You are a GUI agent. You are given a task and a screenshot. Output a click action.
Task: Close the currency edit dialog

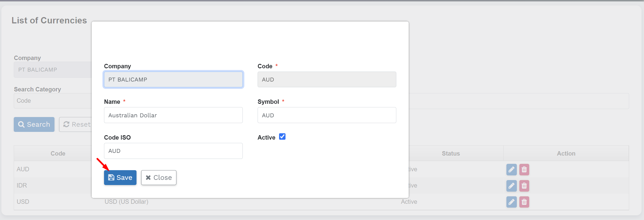(x=159, y=178)
